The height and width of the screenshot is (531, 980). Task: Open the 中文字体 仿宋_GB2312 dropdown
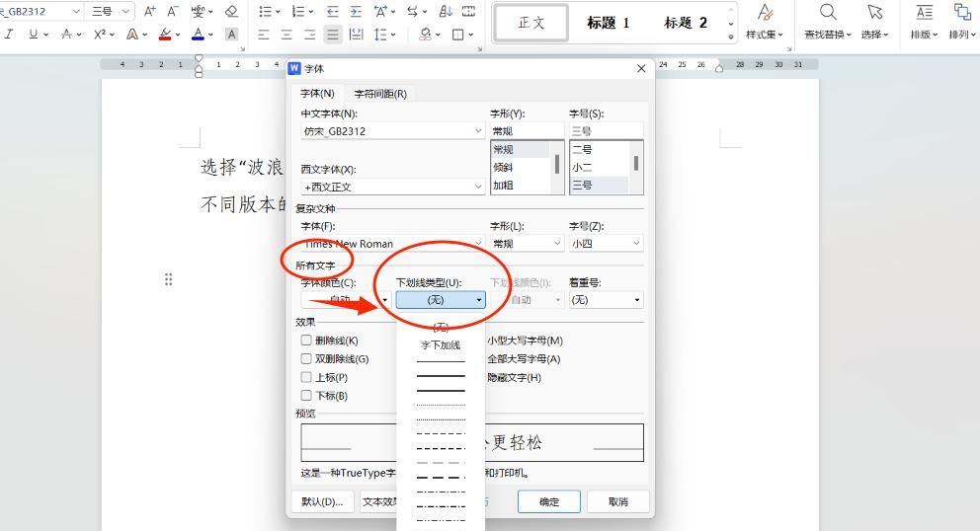[478, 131]
